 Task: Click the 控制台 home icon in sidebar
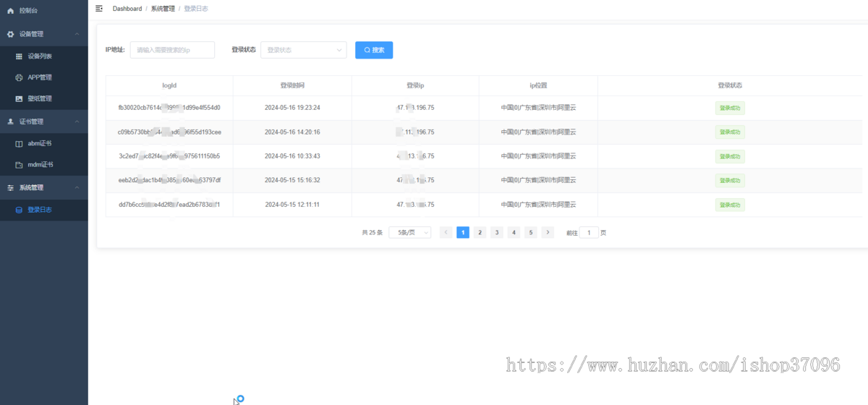10,11
